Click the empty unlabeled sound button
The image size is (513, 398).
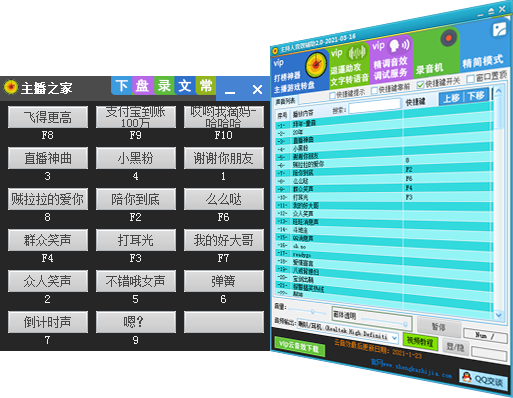[224, 322]
